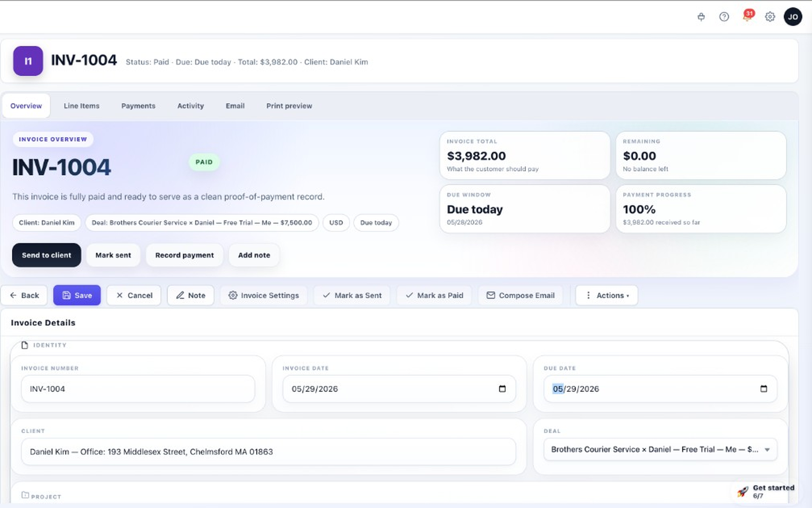Open Compose Email
This screenshot has height=508, width=812.
[x=521, y=295]
